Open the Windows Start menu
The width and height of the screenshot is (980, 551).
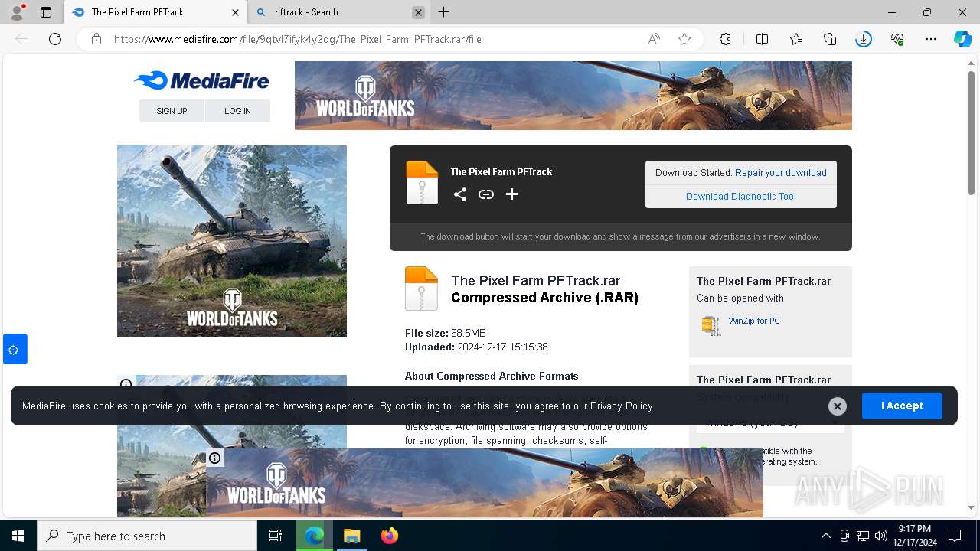18,536
